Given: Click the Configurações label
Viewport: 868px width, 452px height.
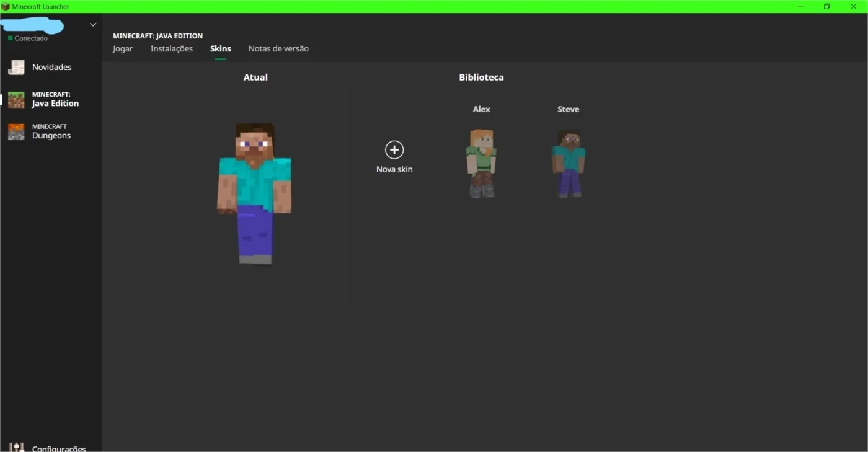Looking at the screenshot, I should click(59, 448).
